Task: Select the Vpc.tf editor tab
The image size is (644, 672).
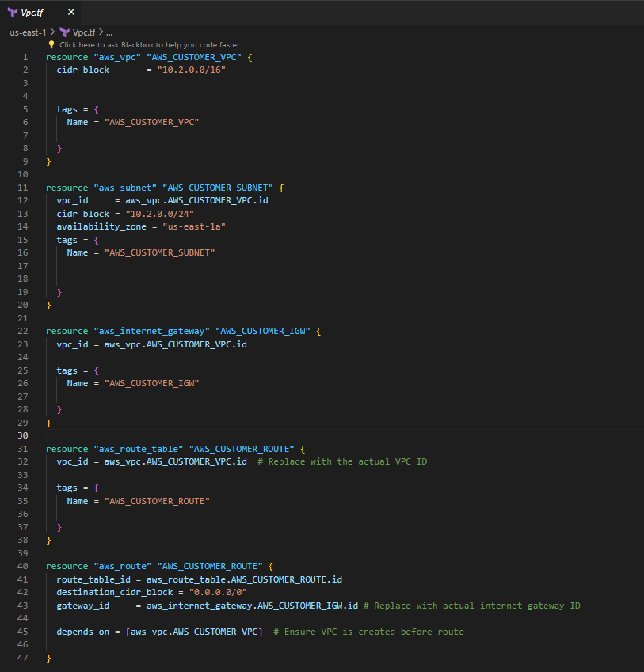Action: tap(40, 13)
